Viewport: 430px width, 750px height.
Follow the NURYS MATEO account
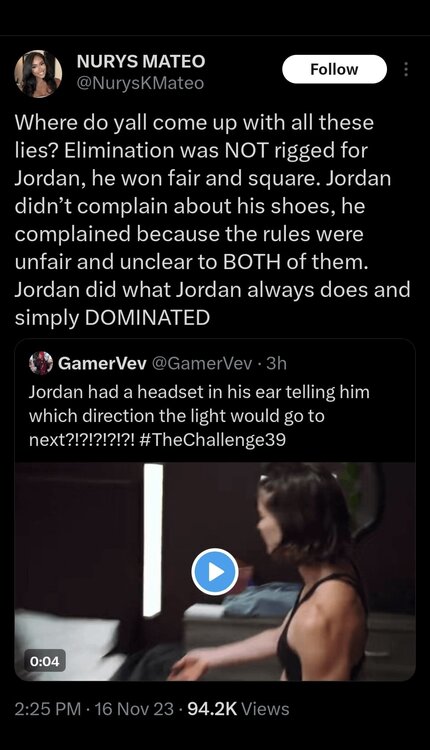coord(334,69)
